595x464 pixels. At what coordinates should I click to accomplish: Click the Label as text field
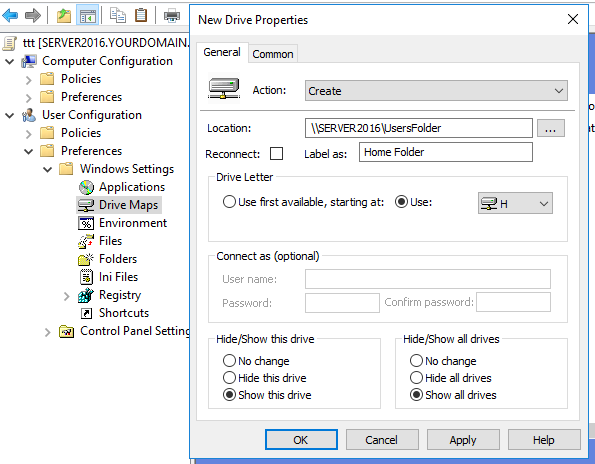tap(446, 152)
